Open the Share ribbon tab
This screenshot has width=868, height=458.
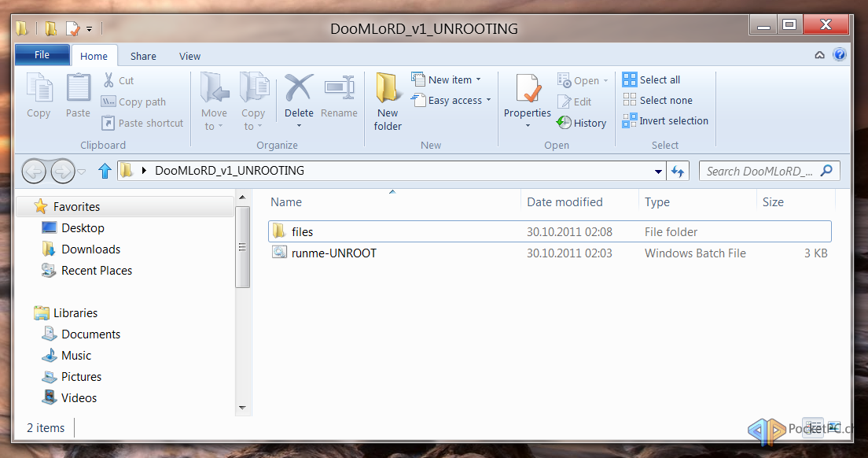pyautogui.click(x=142, y=56)
